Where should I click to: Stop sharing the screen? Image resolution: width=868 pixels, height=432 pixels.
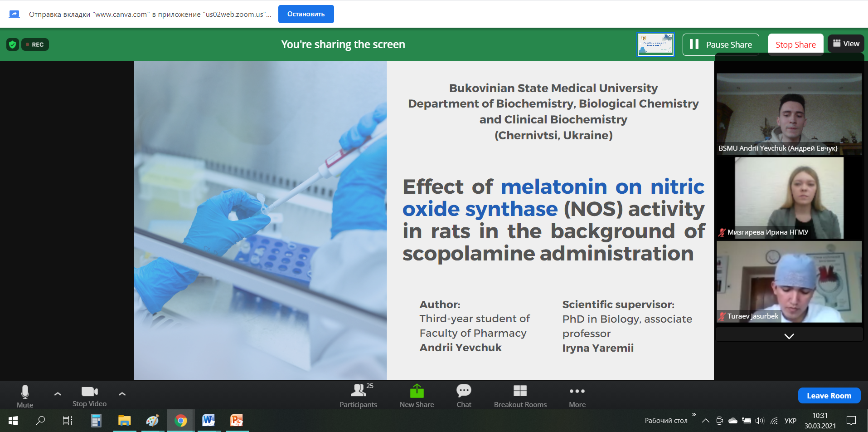[795, 44]
